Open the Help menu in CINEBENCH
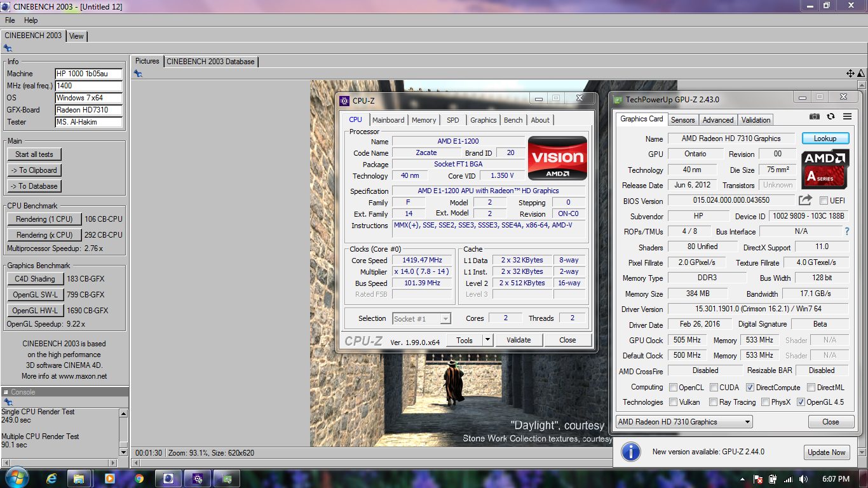The width and height of the screenshot is (868, 488). click(31, 20)
